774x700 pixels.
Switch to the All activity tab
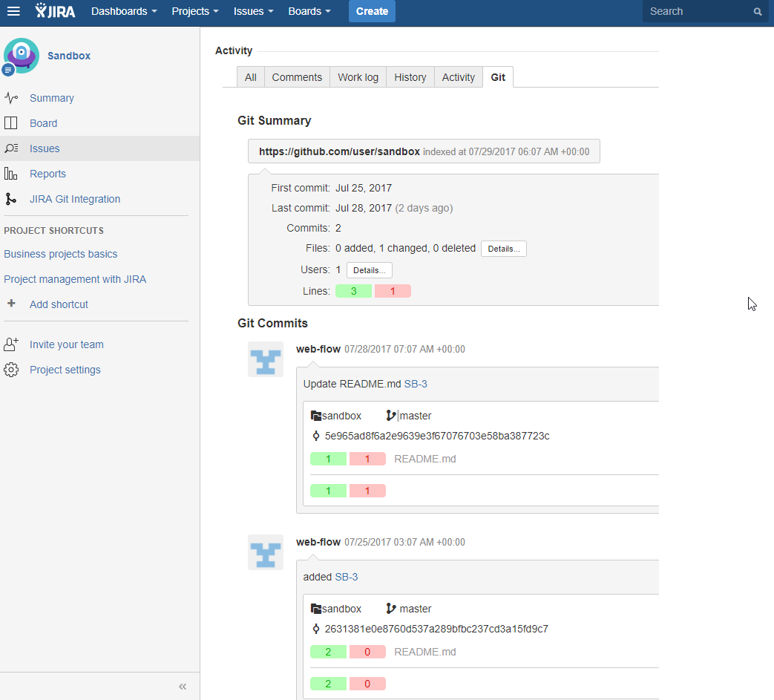[251, 77]
